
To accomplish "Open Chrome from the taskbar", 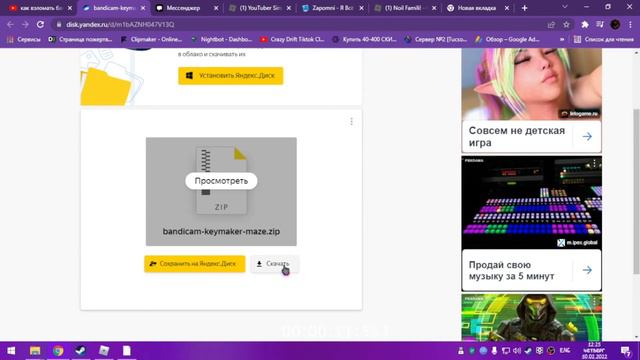I will (58, 351).
